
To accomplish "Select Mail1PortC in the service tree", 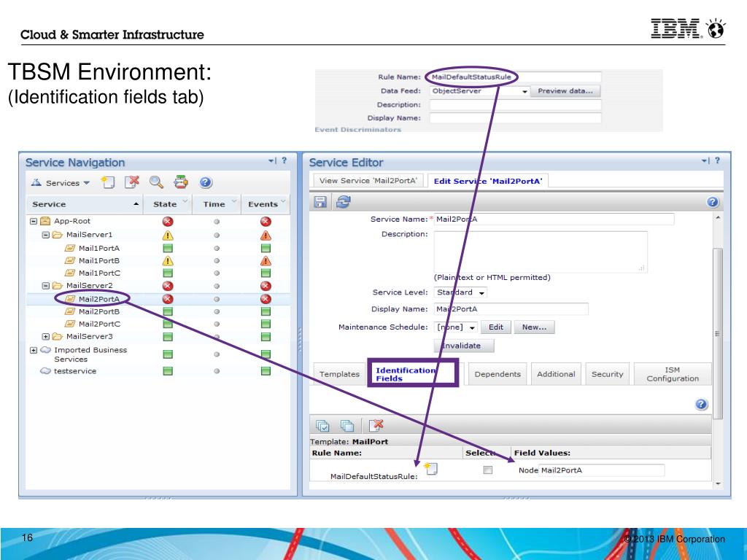I will click(99, 273).
